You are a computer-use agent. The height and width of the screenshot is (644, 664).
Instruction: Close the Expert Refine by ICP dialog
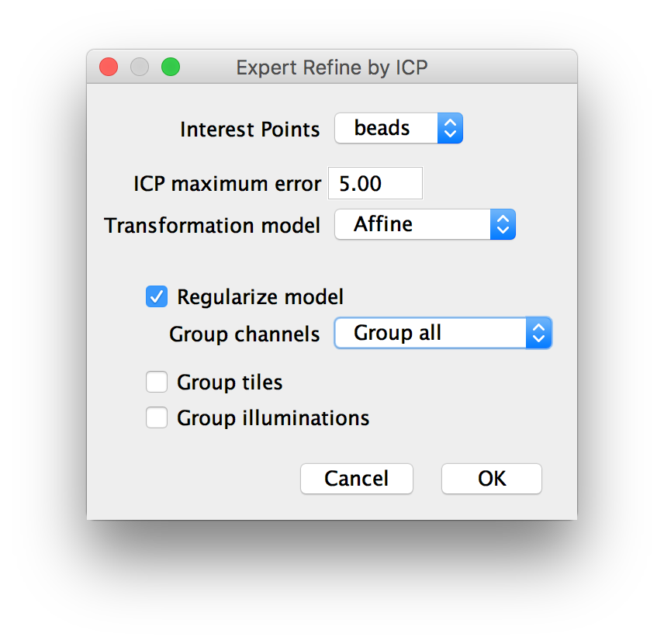109,67
